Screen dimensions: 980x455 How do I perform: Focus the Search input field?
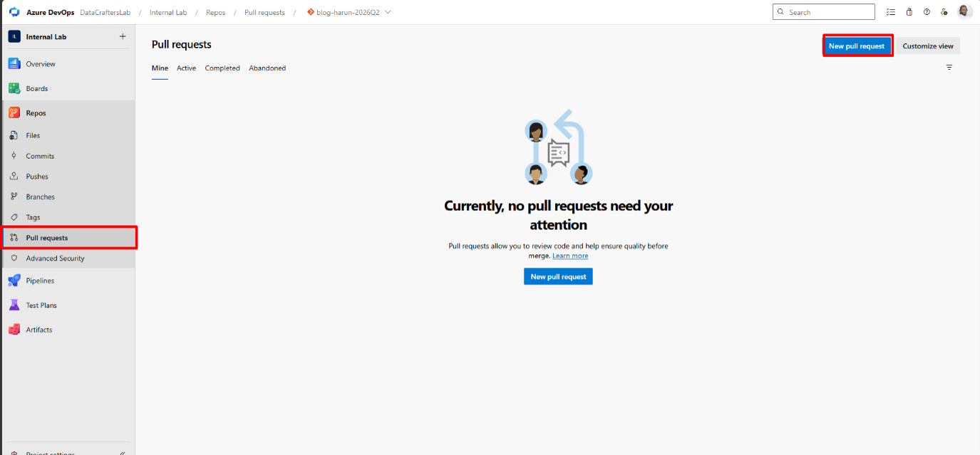[823, 12]
